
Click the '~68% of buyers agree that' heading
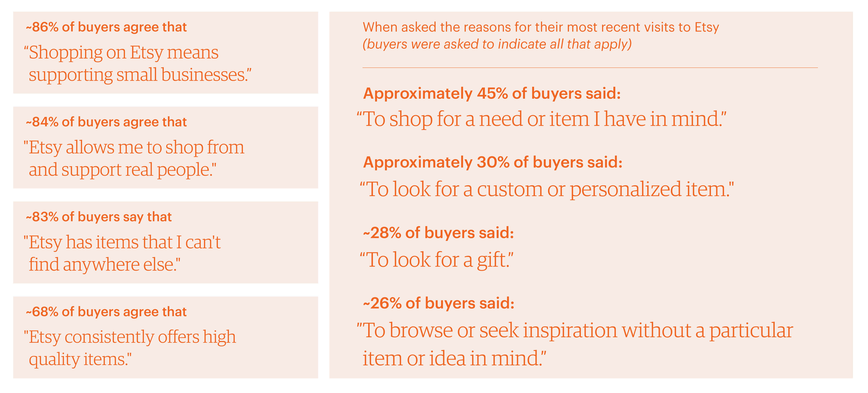pyautogui.click(x=106, y=312)
